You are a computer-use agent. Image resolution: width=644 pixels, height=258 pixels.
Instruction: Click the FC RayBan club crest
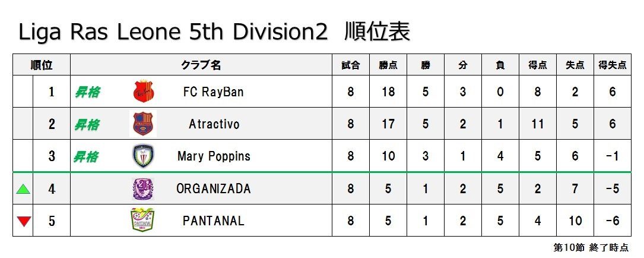[143, 92]
